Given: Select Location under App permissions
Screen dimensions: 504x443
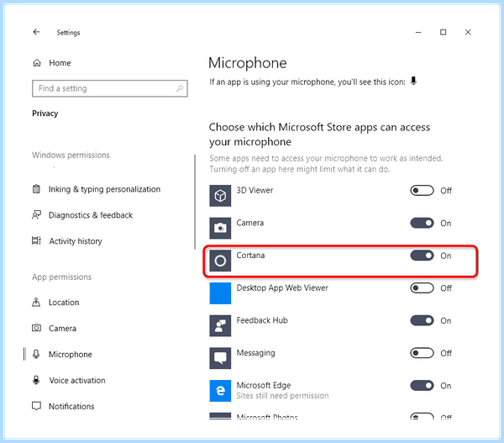Looking at the screenshot, I should point(64,303).
